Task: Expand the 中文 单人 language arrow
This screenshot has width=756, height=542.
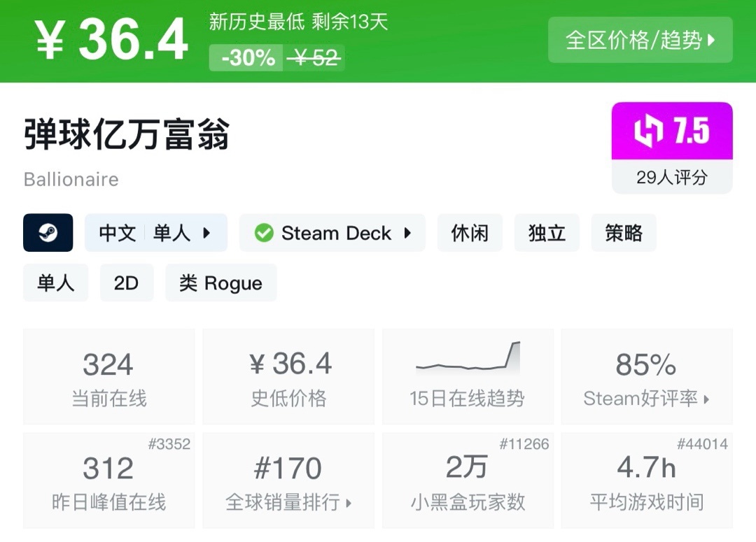Action: [206, 233]
